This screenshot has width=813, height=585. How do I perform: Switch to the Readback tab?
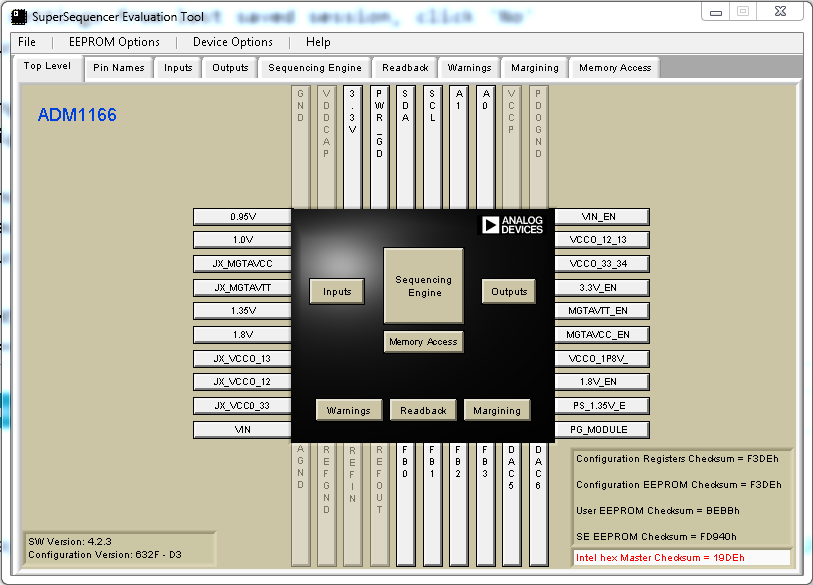coord(405,68)
